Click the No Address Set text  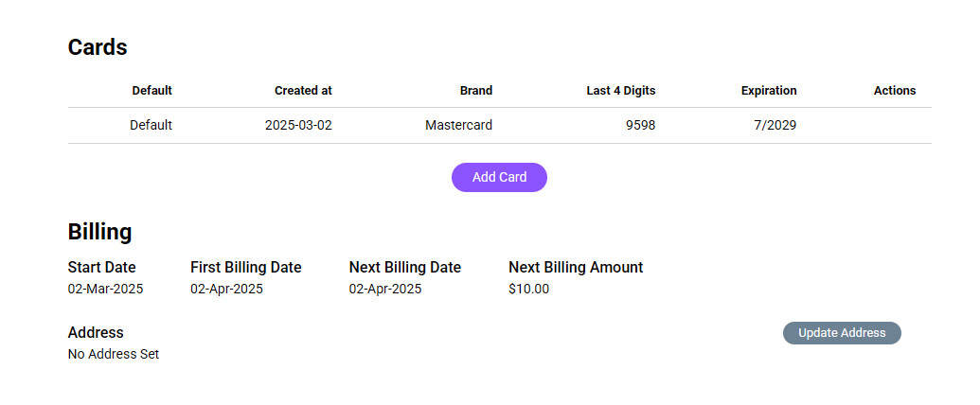114,355
